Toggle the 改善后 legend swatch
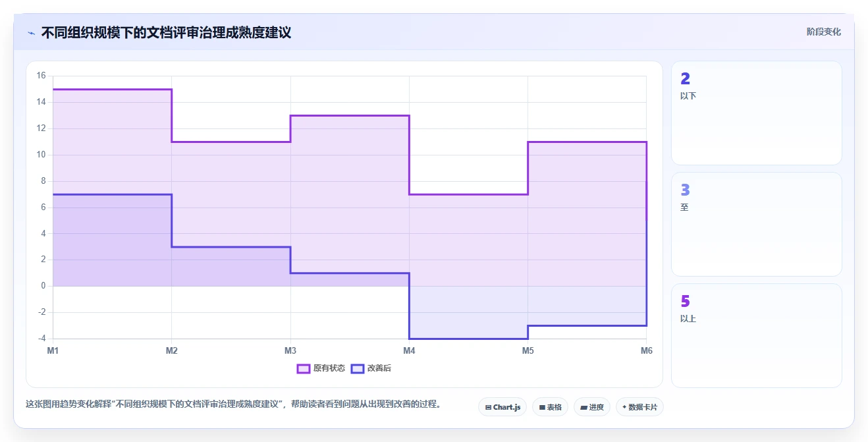 point(358,368)
